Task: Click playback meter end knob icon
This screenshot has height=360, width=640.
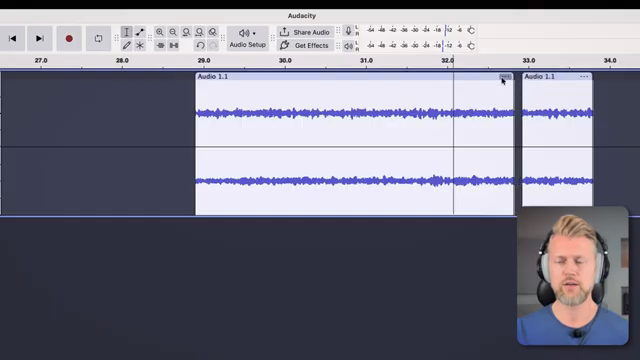Action: click(x=471, y=46)
